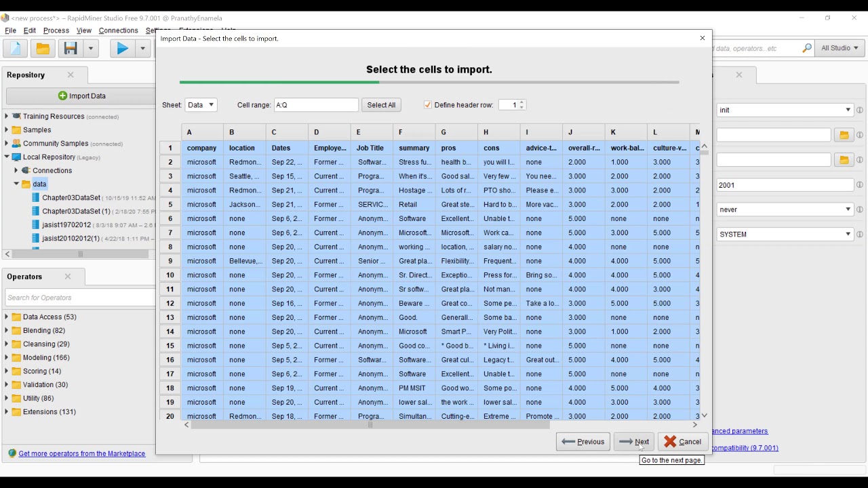Screen dimensions: 868x488
Task: Expand the Blending (82) operator group
Action: pyautogui.click(x=7, y=330)
